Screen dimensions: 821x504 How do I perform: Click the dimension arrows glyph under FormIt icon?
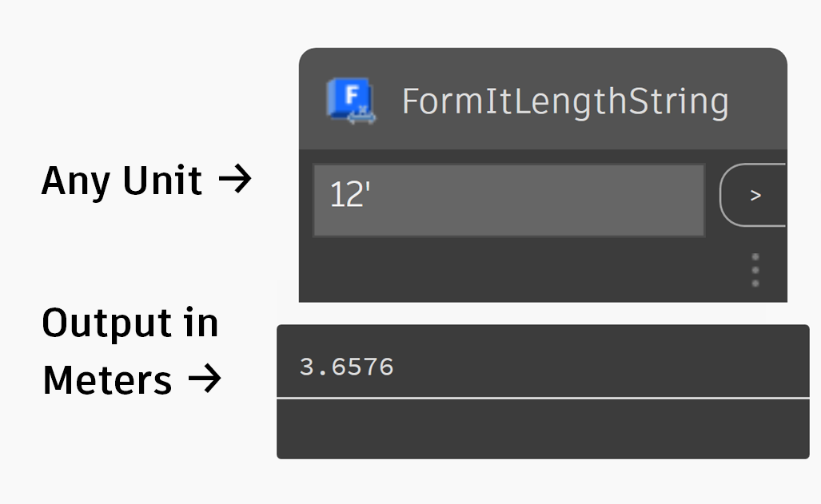coord(361,117)
